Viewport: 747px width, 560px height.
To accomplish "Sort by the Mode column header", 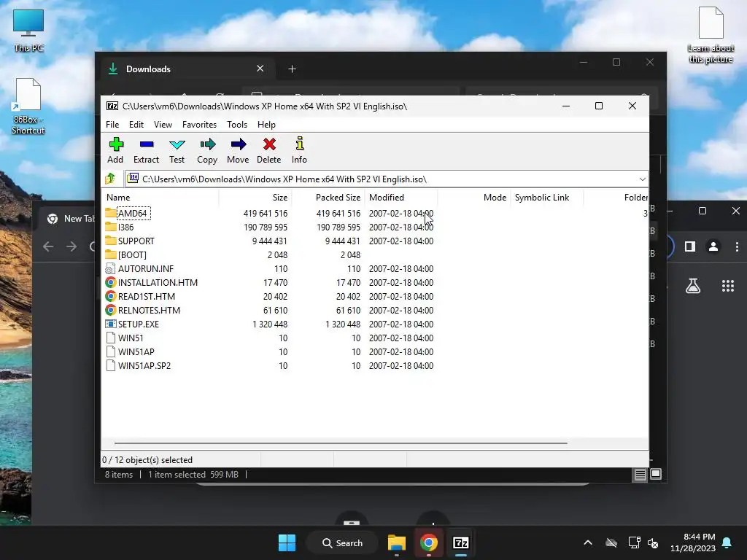I will pyautogui.click(x=474, y=197).
